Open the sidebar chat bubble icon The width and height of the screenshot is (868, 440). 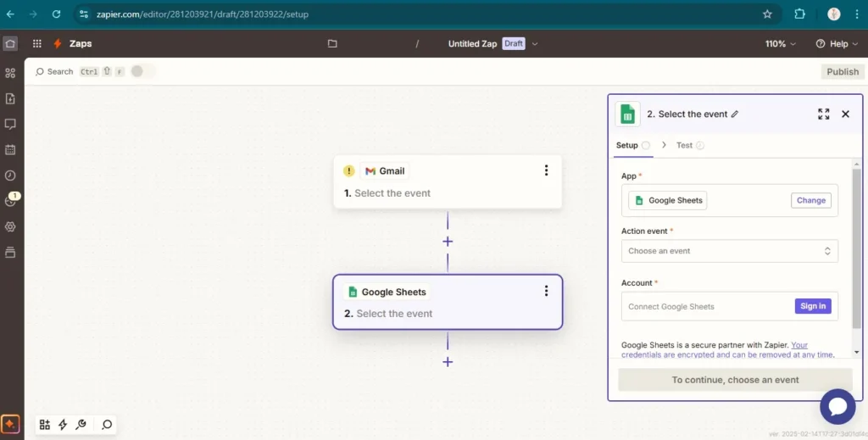[10, 124]
